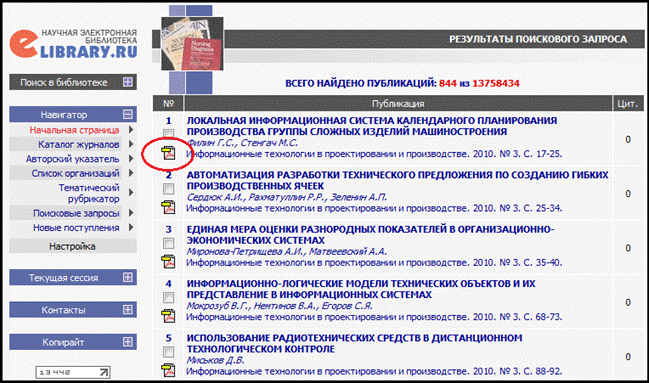This screenshot has height=383, width=649.
Task: Click journal source with pages С. 68-73
Action: 374,317
